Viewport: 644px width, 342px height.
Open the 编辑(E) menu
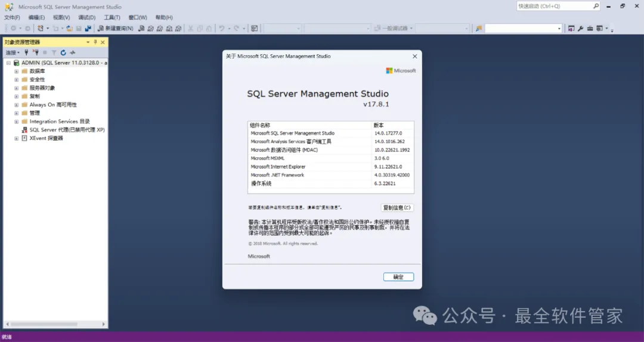(36, 17)
